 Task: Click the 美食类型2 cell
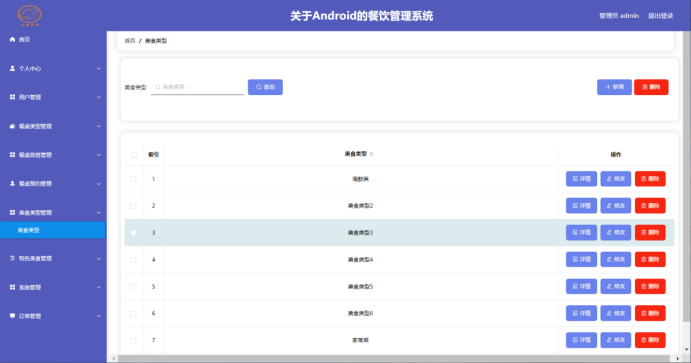pyautogui.click(x=360, y=206)
